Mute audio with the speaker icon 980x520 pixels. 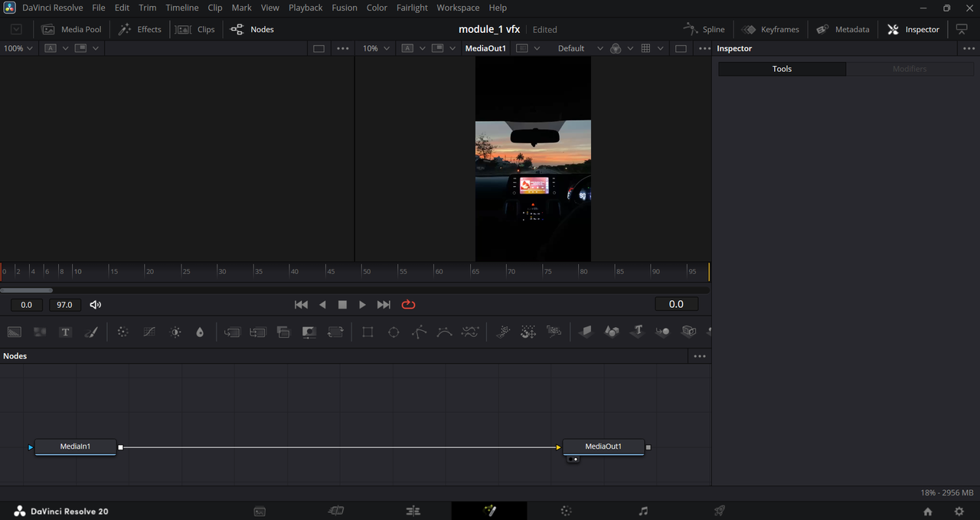[96, 305]
